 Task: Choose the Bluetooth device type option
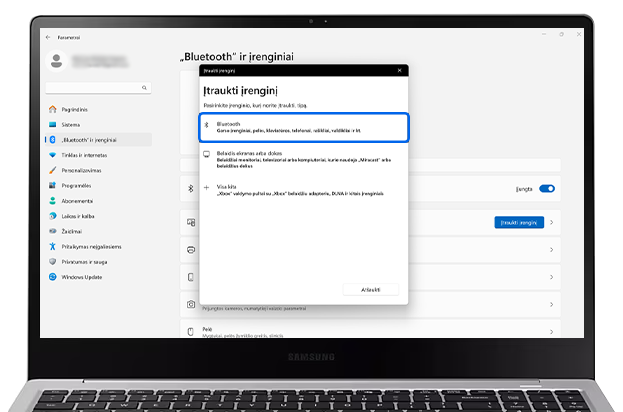coord(303,127)
